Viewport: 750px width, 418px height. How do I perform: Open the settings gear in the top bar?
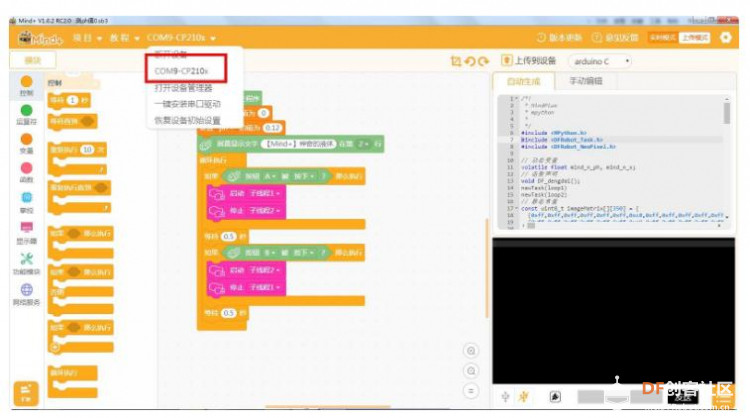(725, 37)
